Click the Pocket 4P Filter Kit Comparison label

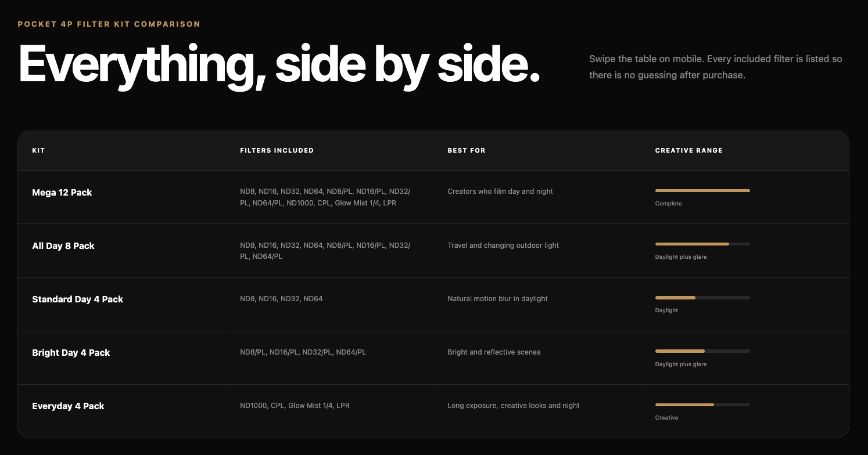pos(109,24)
